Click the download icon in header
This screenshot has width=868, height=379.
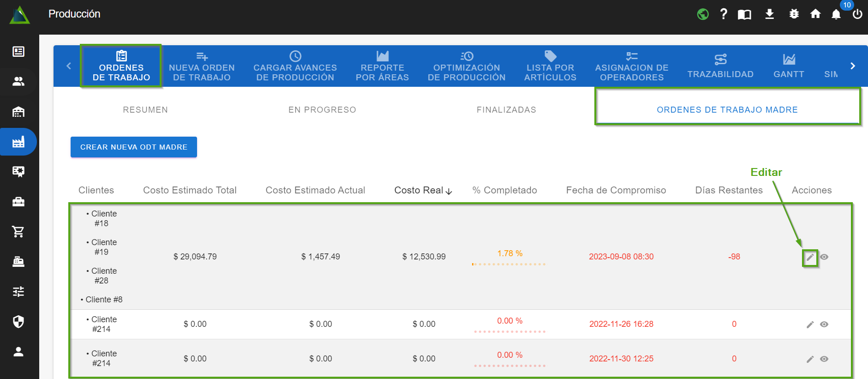pyautogui.click(x=769, y=14)
